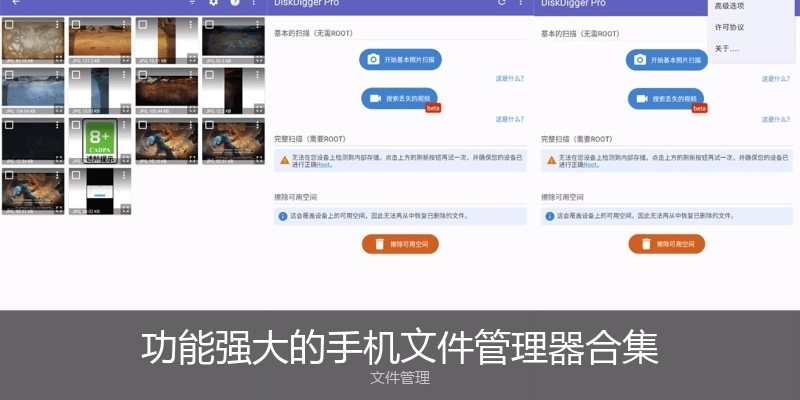Image resolution: width=800 pixels, height=400 pixels.
Task: Expand the blue icy landscape thumbnail fullscreen
Action: click(x=59, y=109)
